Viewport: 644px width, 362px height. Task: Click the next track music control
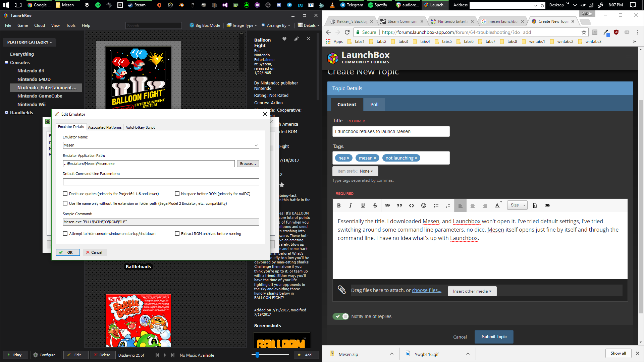pyautogui.click(x=172, y=355)
